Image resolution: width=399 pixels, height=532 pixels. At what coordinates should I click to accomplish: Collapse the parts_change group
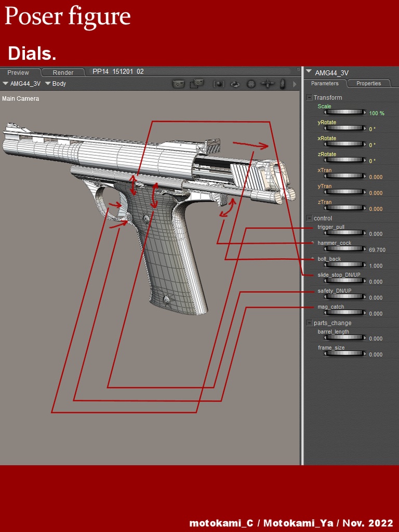309,323
